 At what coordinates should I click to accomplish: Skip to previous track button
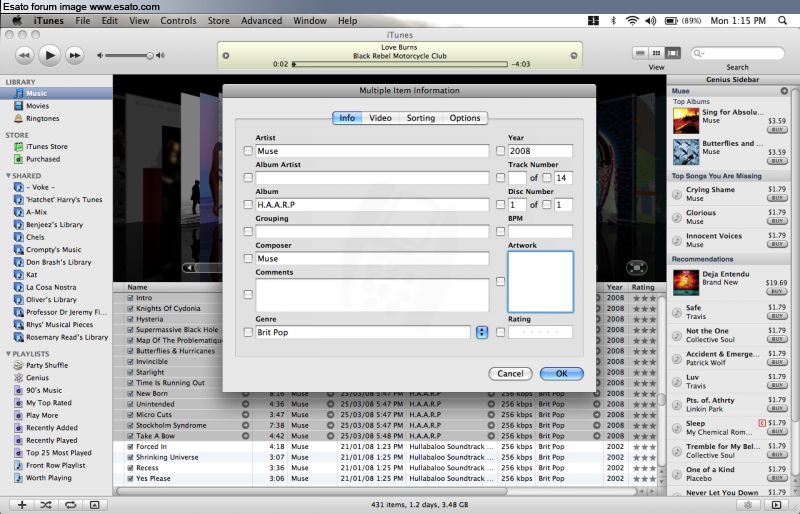point(24,55)
